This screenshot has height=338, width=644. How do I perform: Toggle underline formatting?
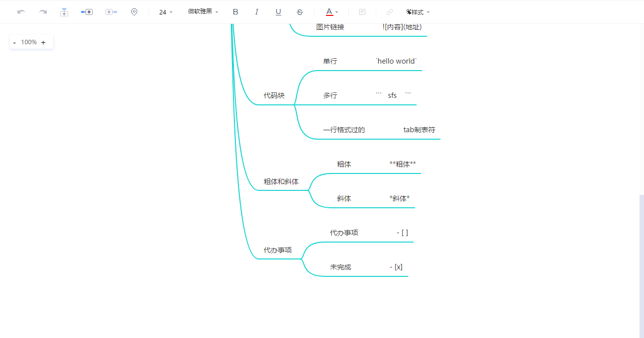pyautogui.click(x=278, y=12)
